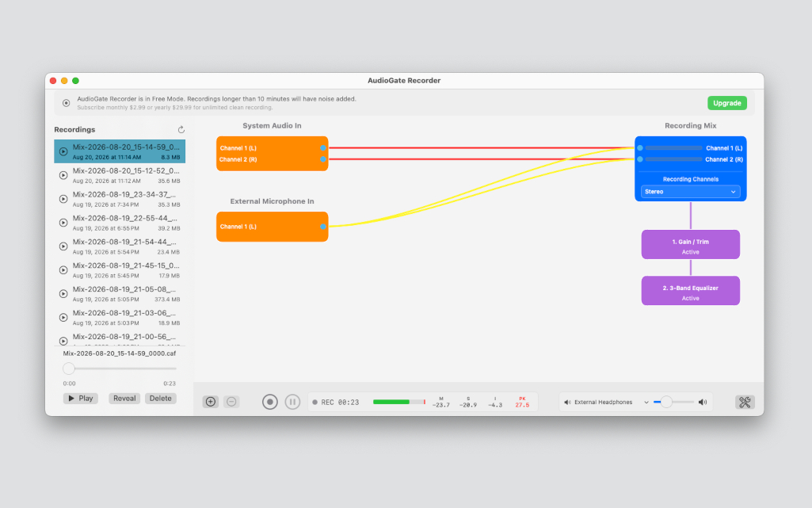Click the high volume speaker icon
The height and width of the screenshot is (508, 812).
click(x=703, y=403)
